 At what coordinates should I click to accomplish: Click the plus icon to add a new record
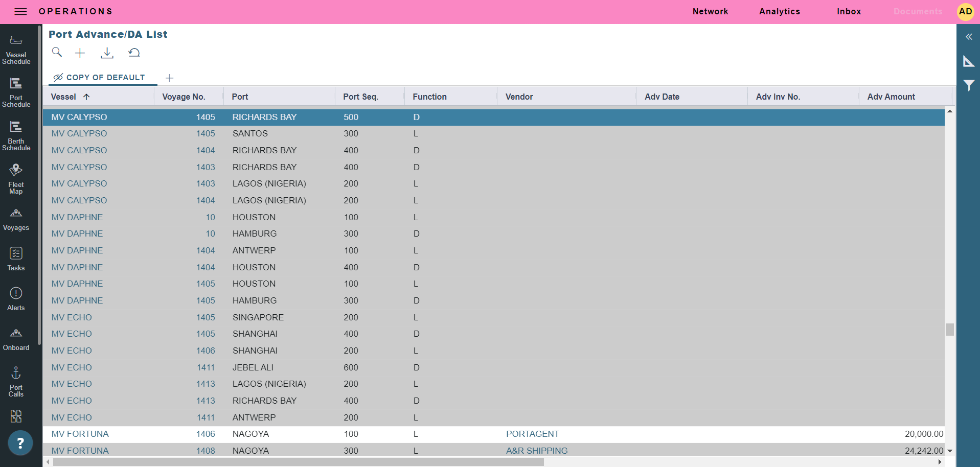click(80, 53)
